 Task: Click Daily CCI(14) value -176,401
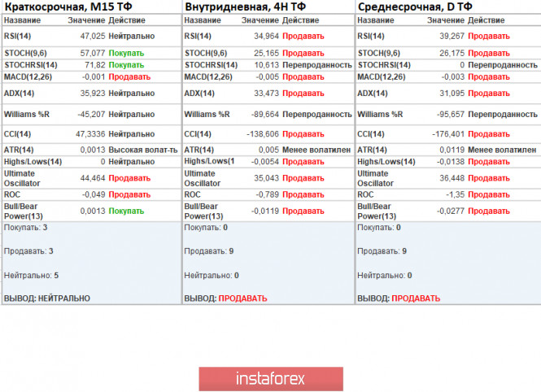click(448, 134)
